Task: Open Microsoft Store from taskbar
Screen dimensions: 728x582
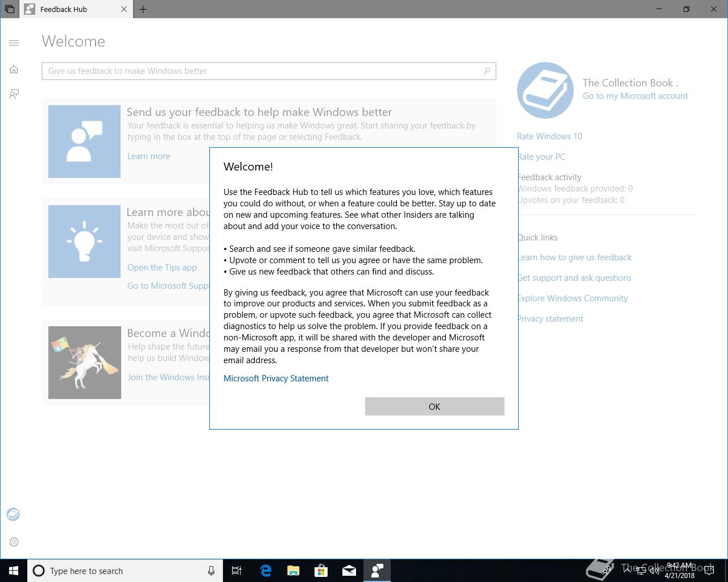Action: pos(321,571)
